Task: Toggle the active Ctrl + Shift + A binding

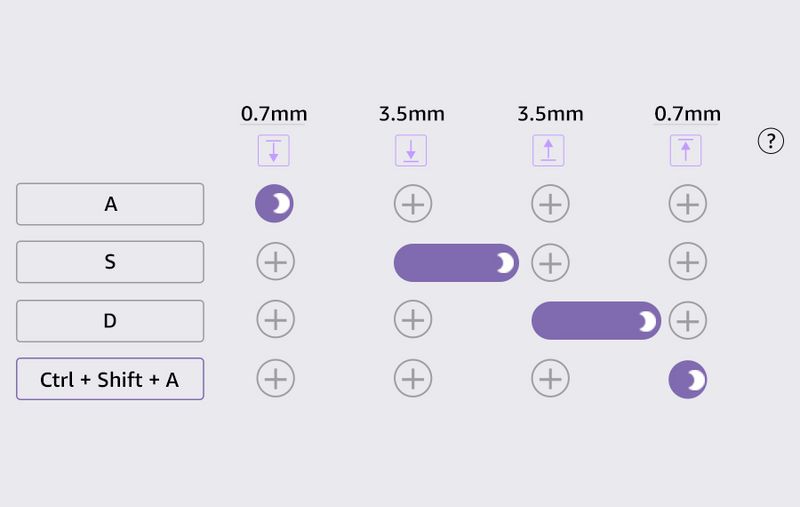Action: click(687, 379)
